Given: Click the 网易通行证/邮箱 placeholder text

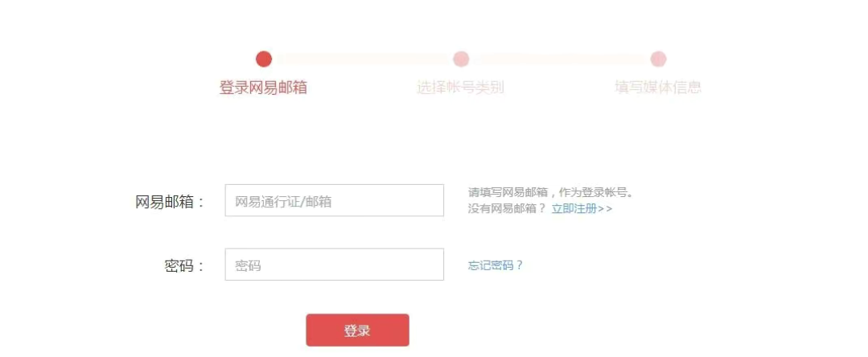Looking at the screenshot, I should coord(283,202).
